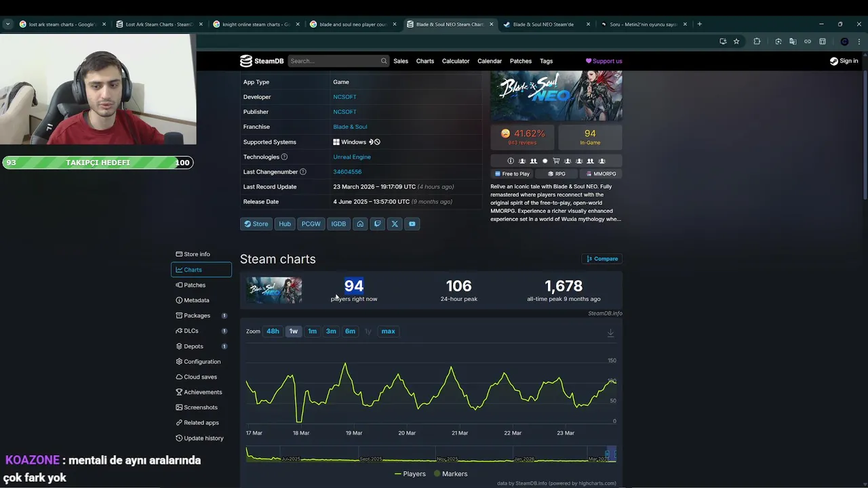Screen dimensions: 868x488
Task: Switch to the Lost Ark Steam Charts browser tab
Action: pyautogui.click(x=159, y=24)
